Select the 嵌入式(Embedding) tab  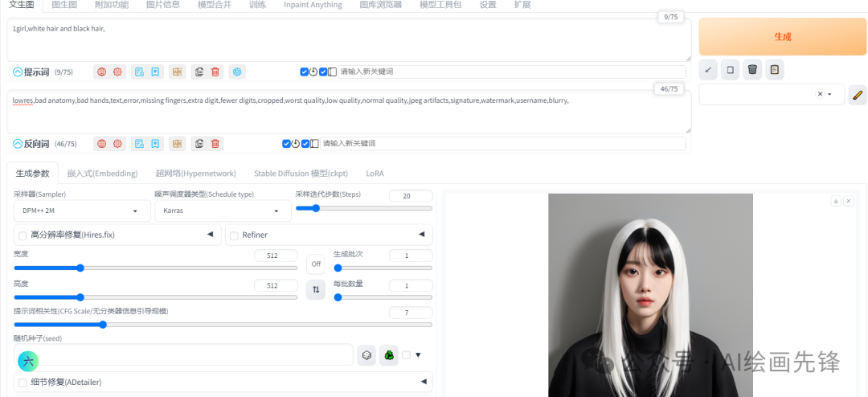pyautogui.click(x=102, y=174)
